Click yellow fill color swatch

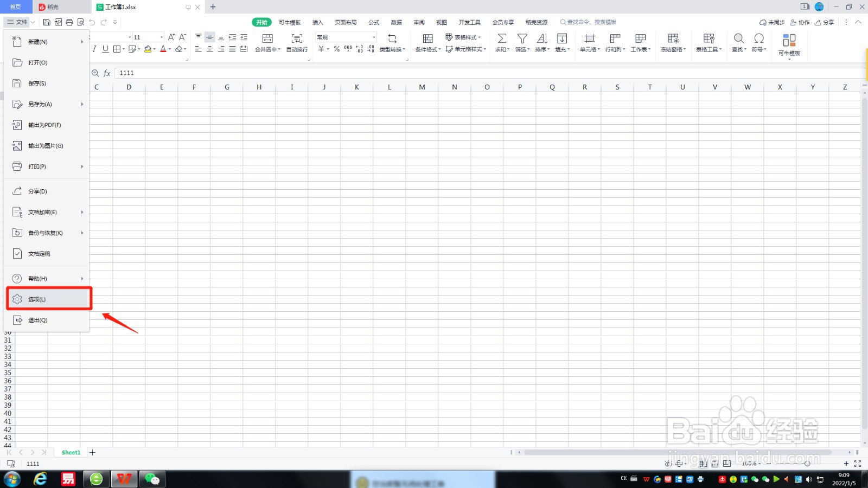(148, 49)
